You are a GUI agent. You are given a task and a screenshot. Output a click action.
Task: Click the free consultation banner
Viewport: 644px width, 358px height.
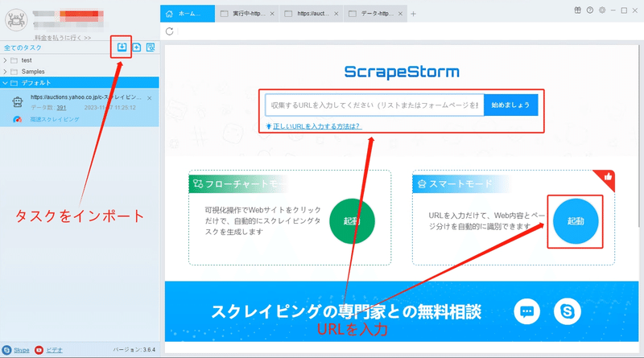coord(402,311)
